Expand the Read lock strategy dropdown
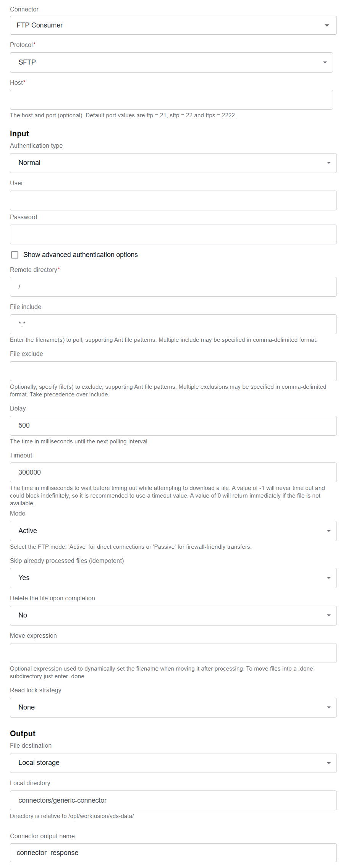This screenshot has height=868, width=351. pos(173,708)
